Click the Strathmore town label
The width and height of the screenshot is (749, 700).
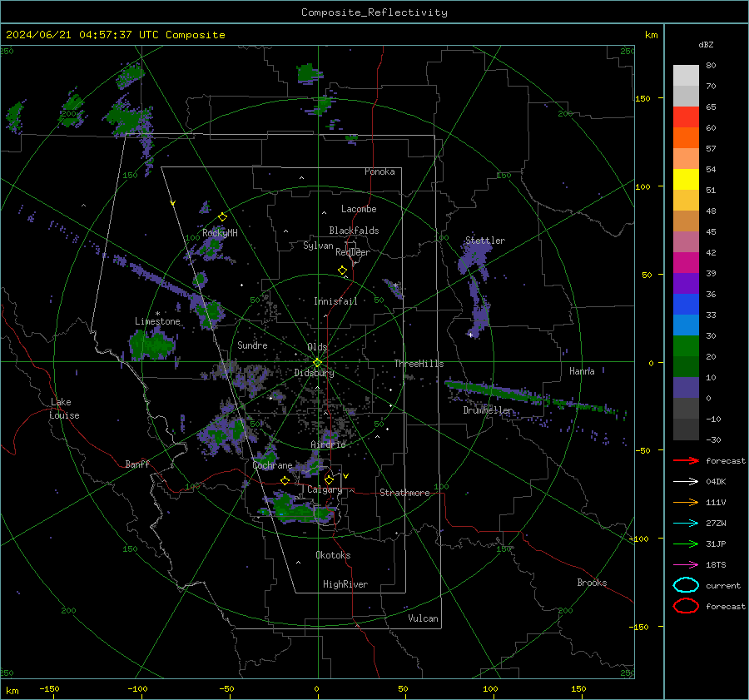click(404, 493)
